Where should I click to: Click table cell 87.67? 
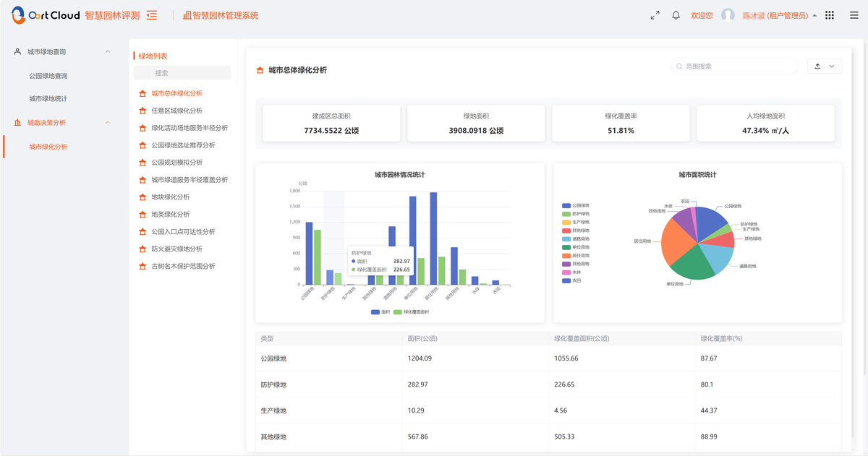click(709, 358)
